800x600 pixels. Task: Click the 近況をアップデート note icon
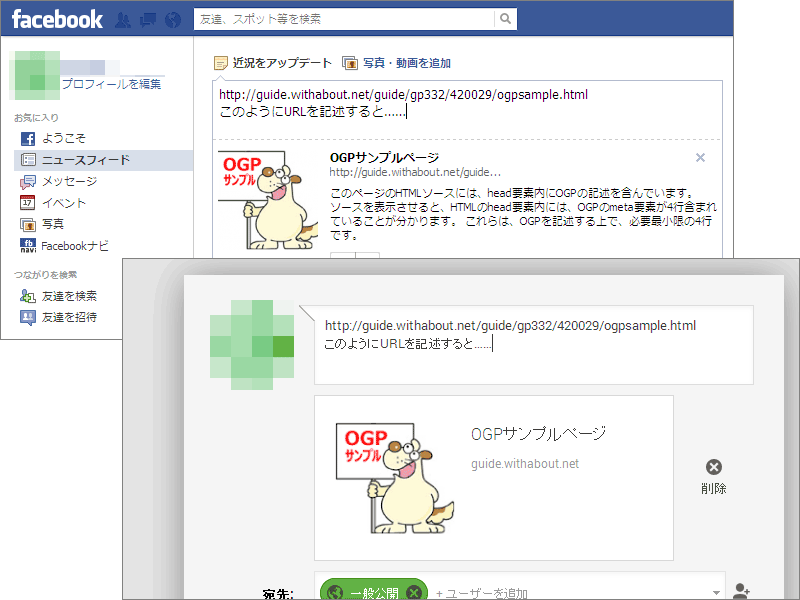[x=221, y=63]
